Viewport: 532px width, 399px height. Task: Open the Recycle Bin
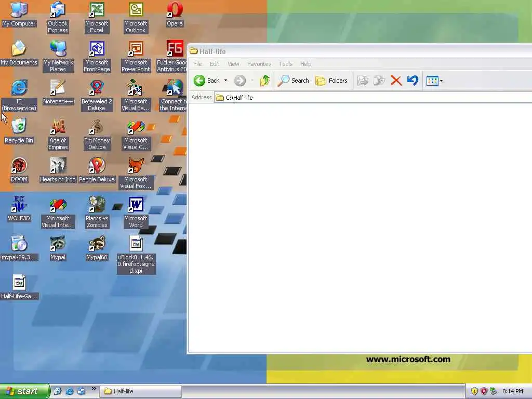[x=19, y=131]
